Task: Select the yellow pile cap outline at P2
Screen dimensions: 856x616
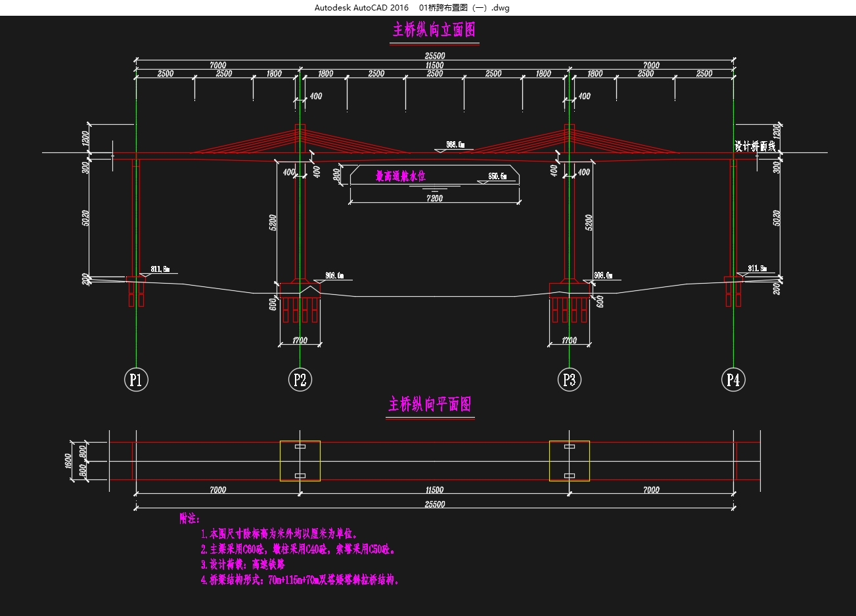Action: pos(300,461)
